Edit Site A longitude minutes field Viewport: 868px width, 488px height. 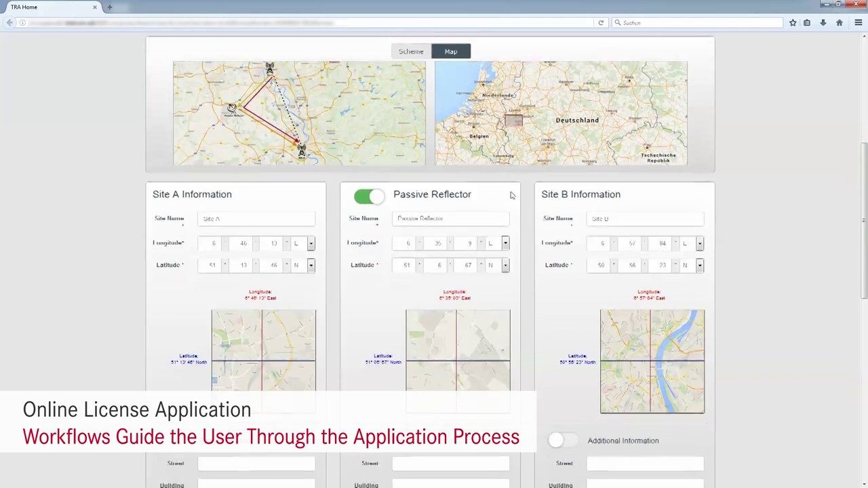pyautogui.click(x=241, y=243)
